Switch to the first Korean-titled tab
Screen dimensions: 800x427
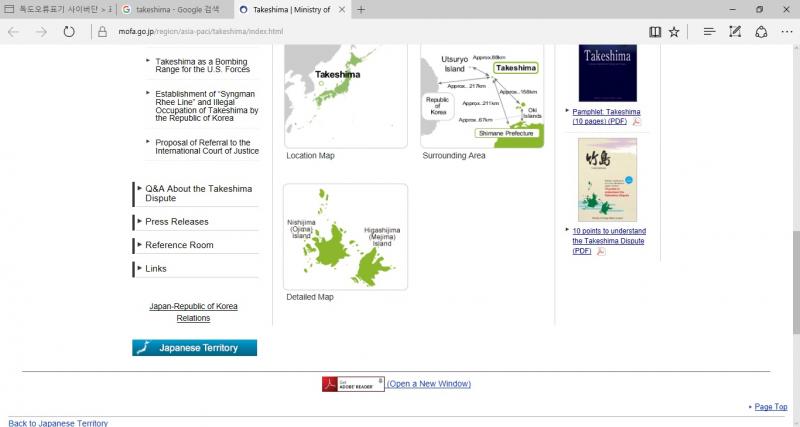tap(58, 9)
